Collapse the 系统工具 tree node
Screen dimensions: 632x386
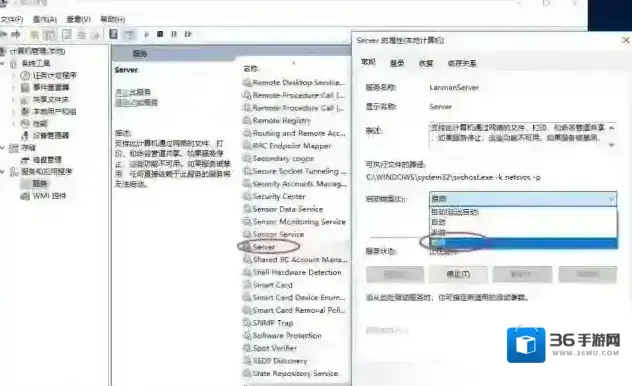(3, 63)
